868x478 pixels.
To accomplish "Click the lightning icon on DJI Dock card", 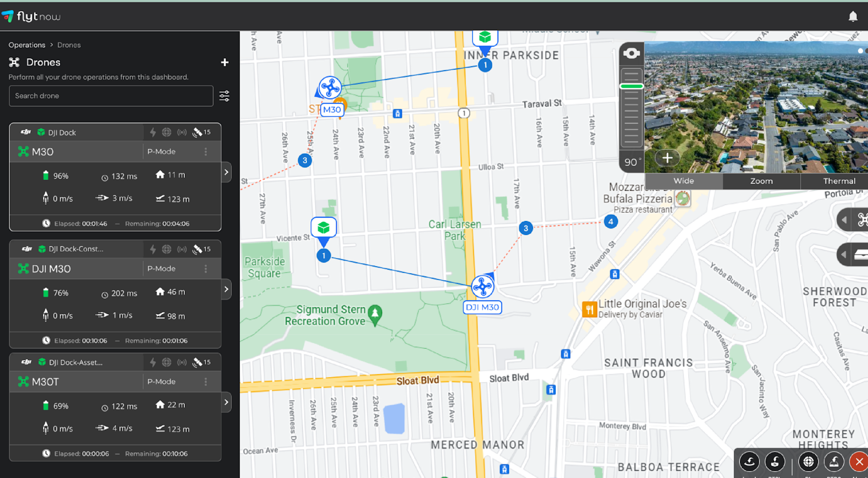I will pyautogui.click(x=153, y=132).
